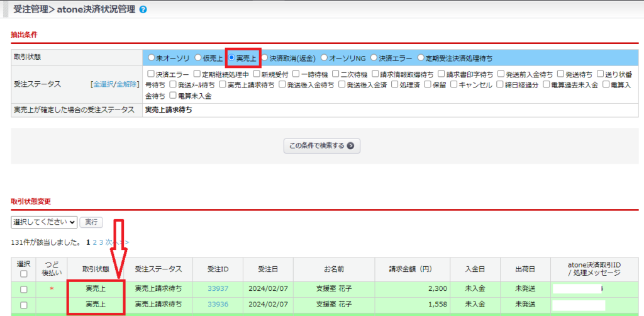644x316 pixels.
Task: Select the 定期受注決済処理待ち radio button
Action: click(x=421, y=58)
